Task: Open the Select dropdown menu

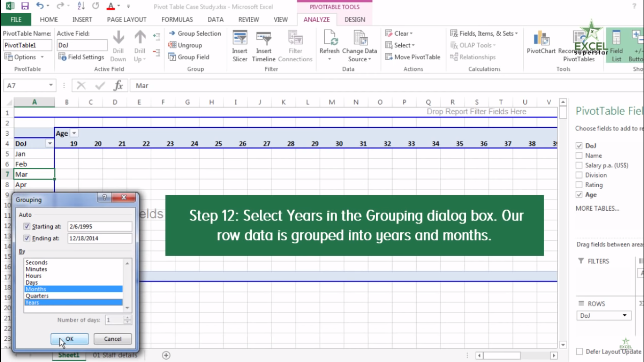Action: click(400, 45)
